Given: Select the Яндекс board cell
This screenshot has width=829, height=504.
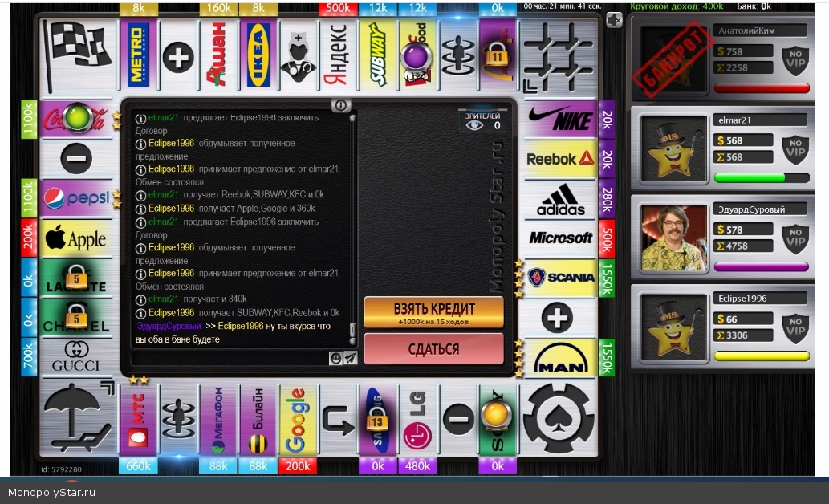Looking at the screenshot, I should [x=337, y=55].
